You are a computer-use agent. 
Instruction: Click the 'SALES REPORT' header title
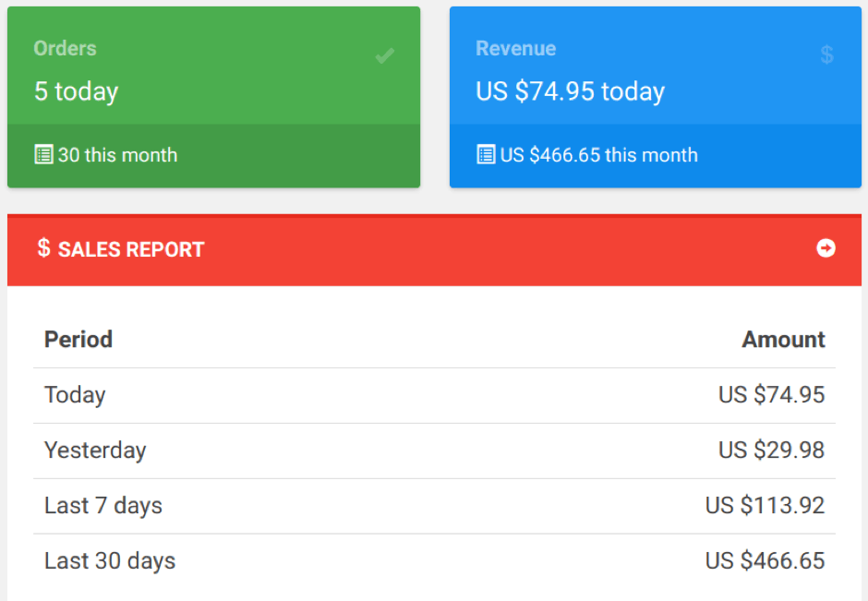pos(131,249)
